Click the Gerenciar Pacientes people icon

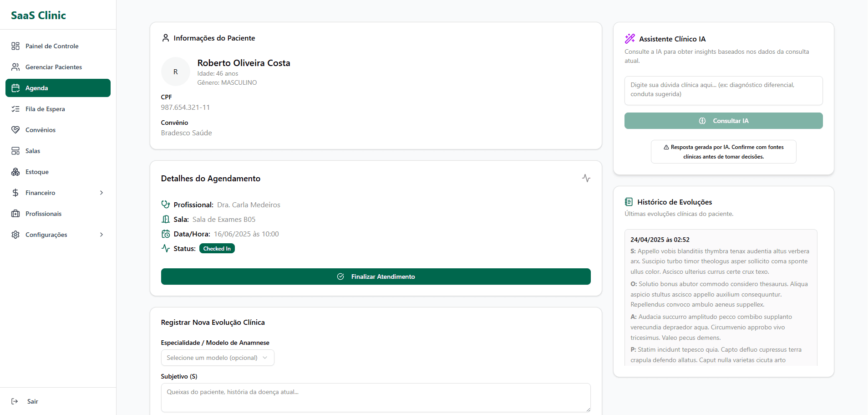click(15, 67)
